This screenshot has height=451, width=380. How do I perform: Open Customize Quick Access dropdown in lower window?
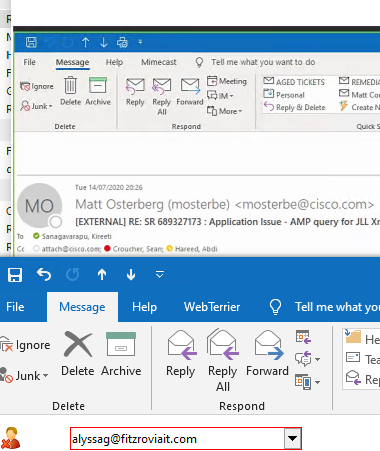160,275
